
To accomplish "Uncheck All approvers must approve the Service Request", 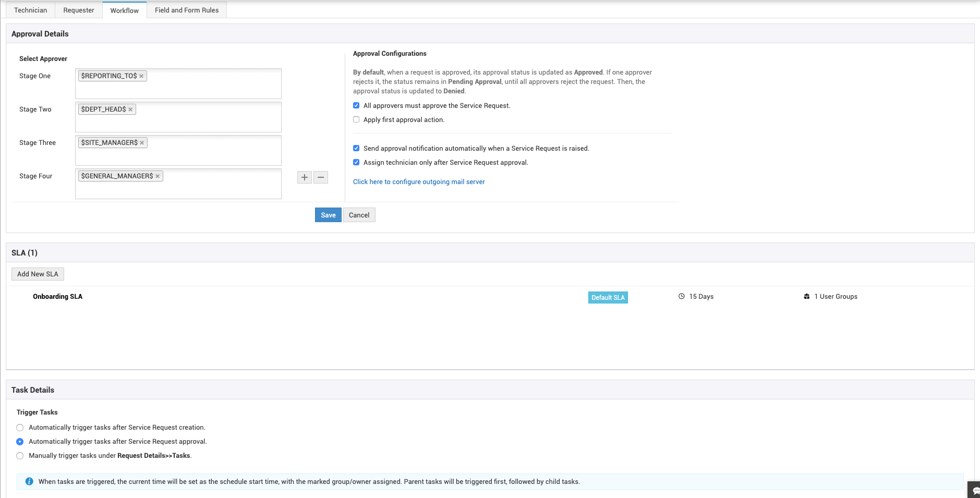I will [x=357, y=105].
